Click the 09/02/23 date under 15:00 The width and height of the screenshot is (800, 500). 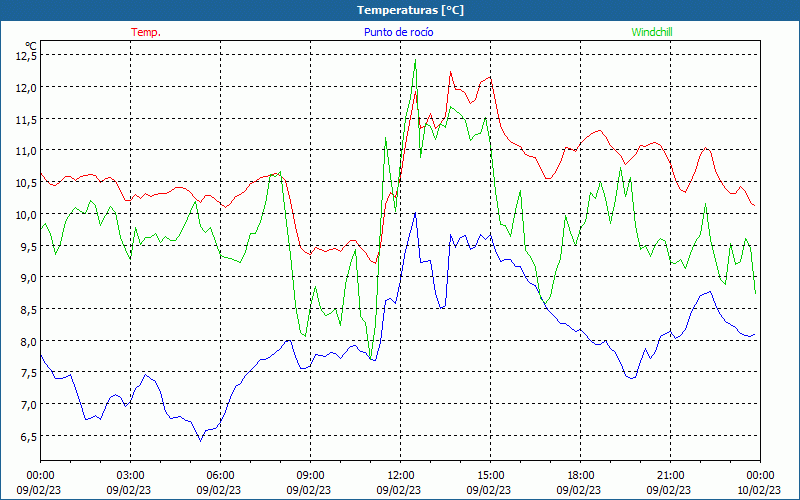tap(490, 490)
